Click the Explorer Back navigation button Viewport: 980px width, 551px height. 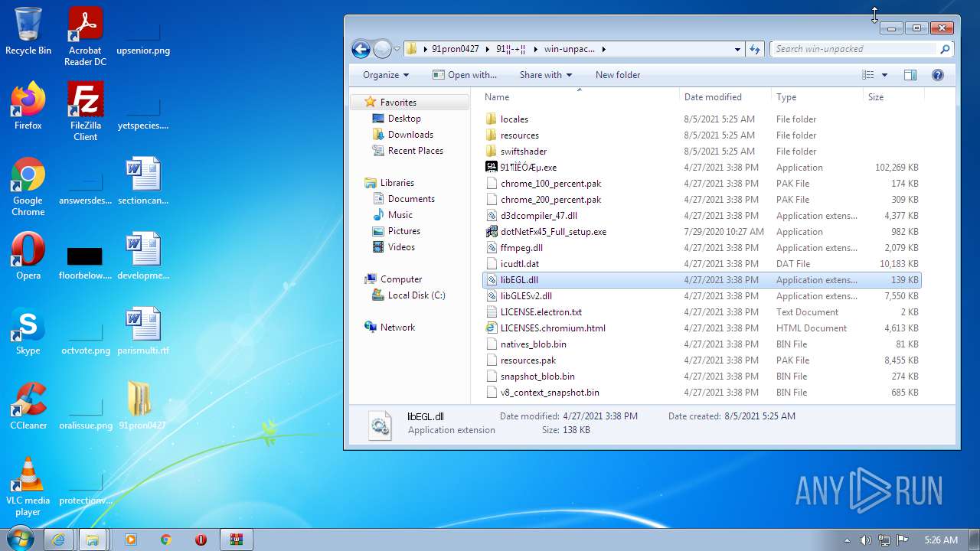coord(361,49)
